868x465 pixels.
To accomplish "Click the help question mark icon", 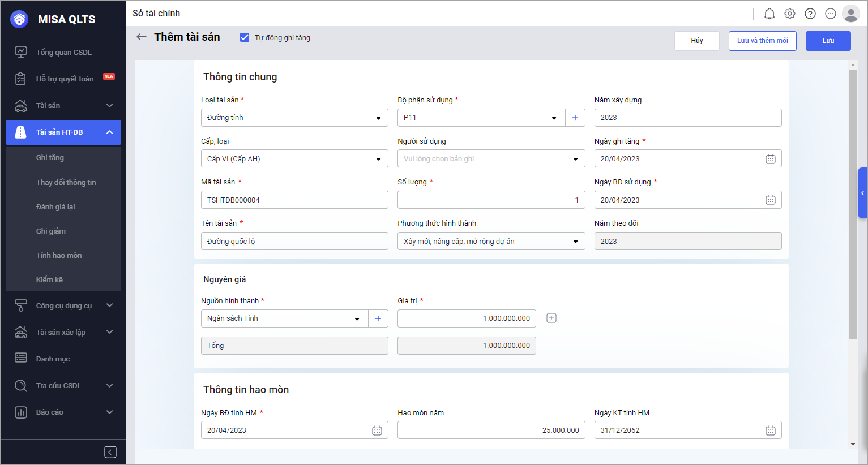I will (x=810, y=14).
